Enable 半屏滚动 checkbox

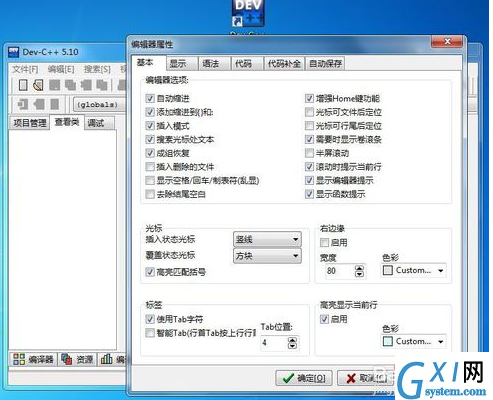(x=309, y=153)
